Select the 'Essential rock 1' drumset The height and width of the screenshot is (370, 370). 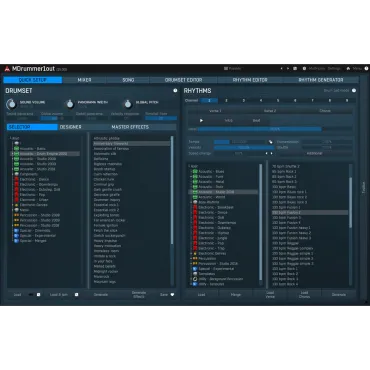(106, 205)
